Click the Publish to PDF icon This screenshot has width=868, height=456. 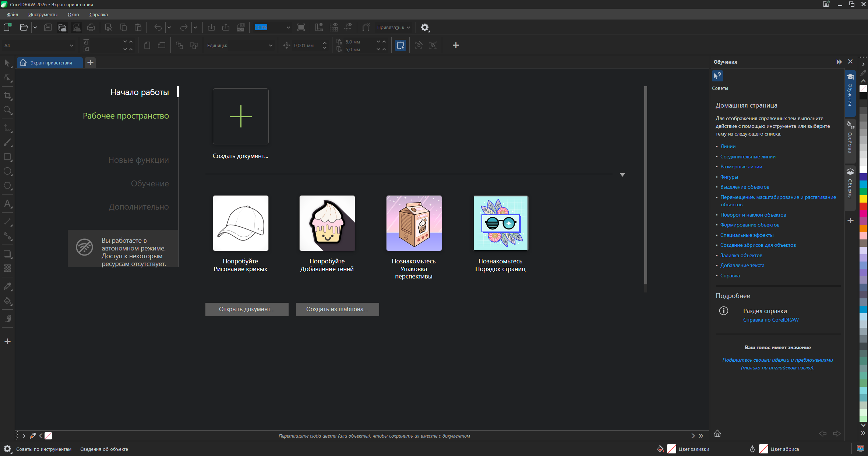(240, 27)
